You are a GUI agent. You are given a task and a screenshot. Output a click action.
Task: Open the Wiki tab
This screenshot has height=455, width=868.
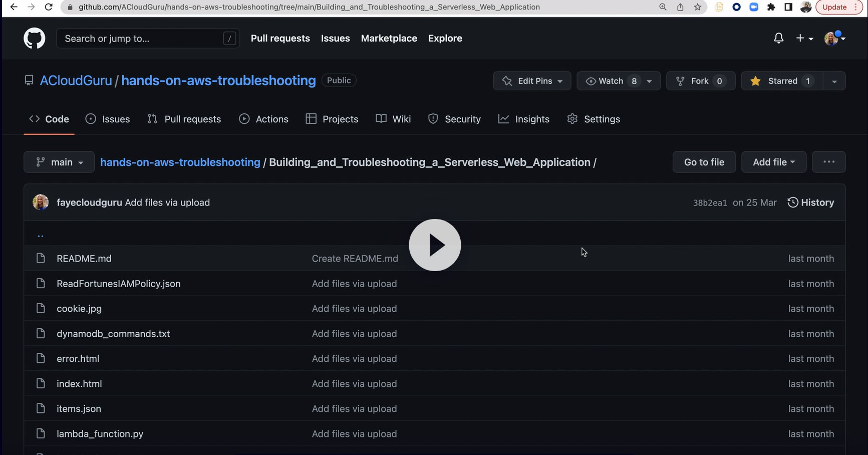click(x=393, y=119)
